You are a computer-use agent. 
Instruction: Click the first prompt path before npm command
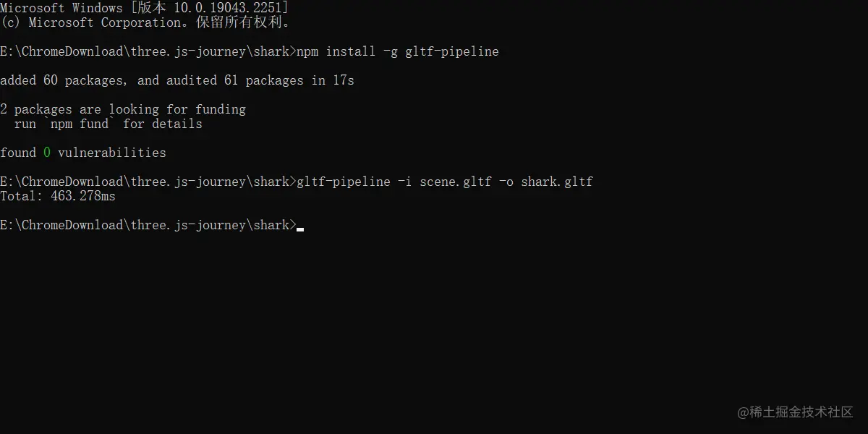click(x=148, y=51)
